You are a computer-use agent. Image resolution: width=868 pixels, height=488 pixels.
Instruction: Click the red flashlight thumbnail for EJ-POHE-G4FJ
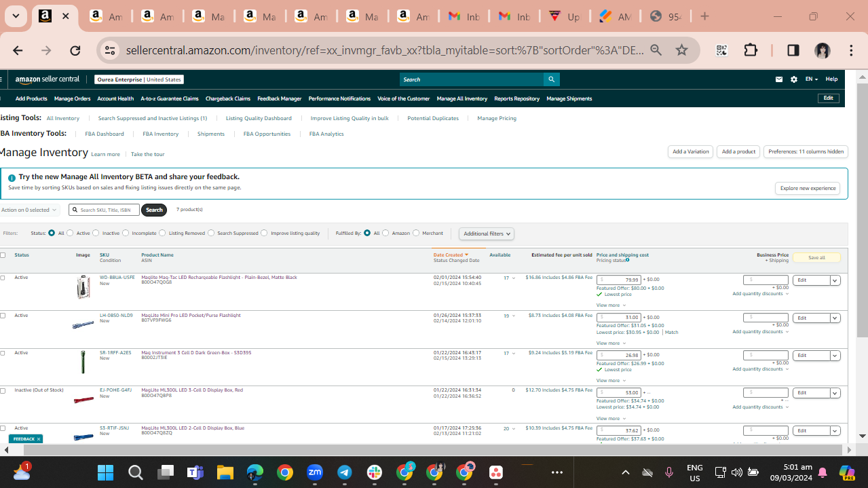pos(83,400)
